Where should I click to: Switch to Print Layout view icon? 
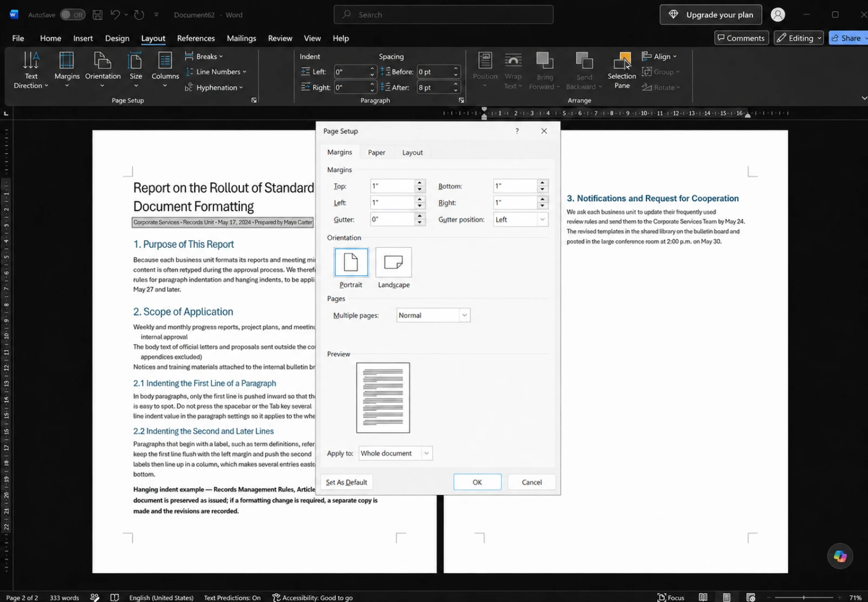[x=726, y=597]
